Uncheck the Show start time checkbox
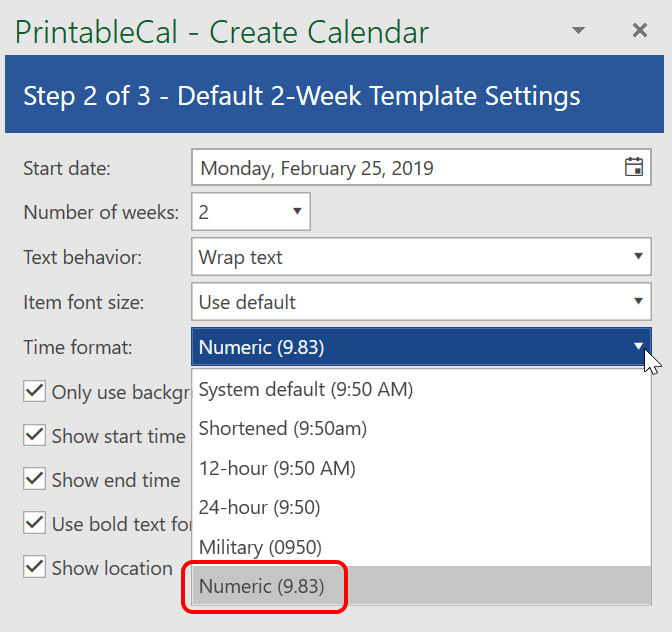Image resolution: width=672 pixels, height=632 pixels. [35, 435]
